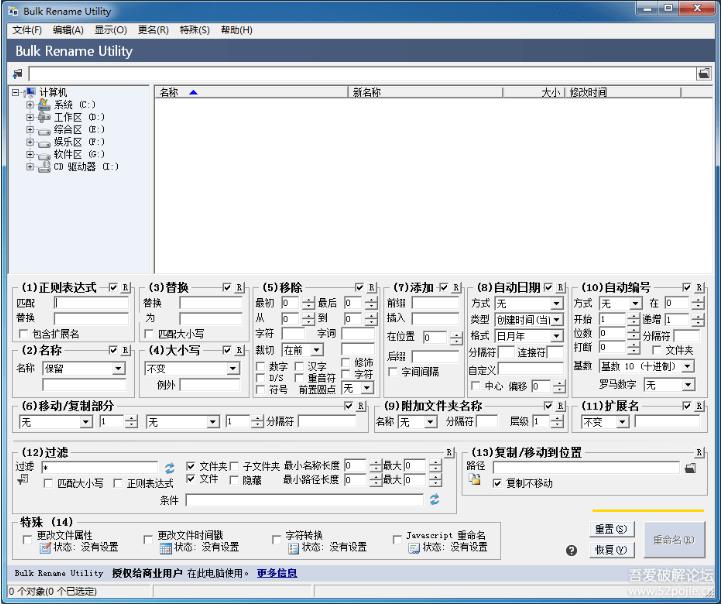This screenshot has width=723, height=605.
Task: Click the browse icon for copy/move path
Action: pyautogui.click(x=690, y=467)
